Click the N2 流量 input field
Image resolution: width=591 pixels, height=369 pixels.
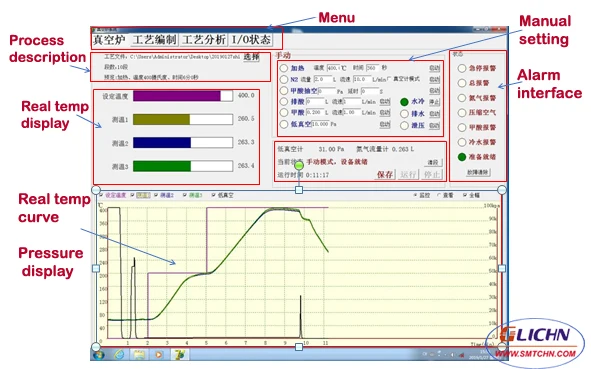(x=323, y=79)
